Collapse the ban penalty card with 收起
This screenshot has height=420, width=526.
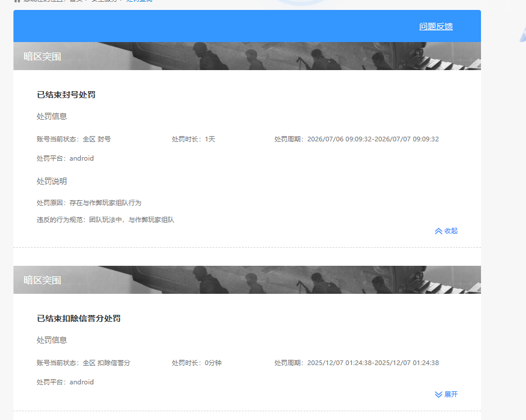446,231
